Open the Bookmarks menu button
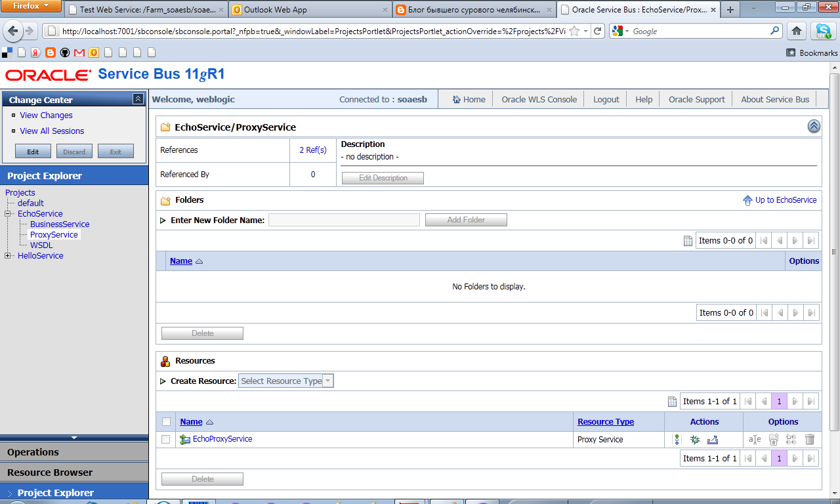This screenshot has height=504, width=840. click(812, 52)
